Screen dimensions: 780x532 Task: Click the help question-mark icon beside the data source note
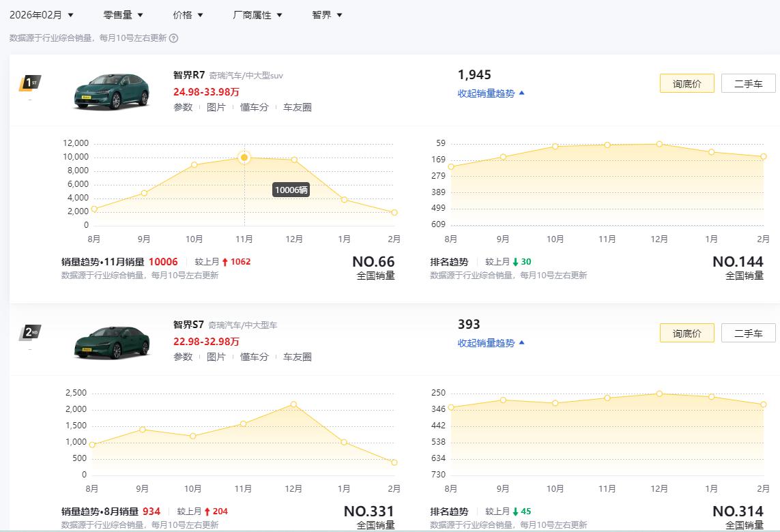(173, 38)
